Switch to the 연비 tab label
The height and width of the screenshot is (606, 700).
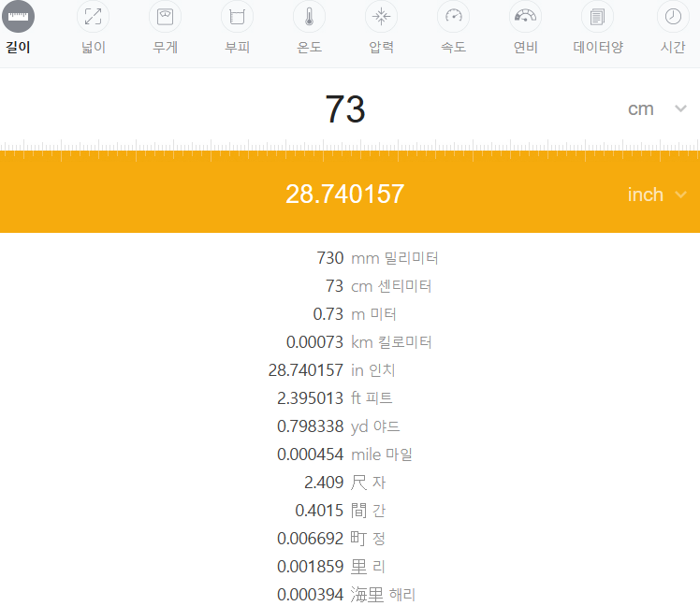coord(525,47)
